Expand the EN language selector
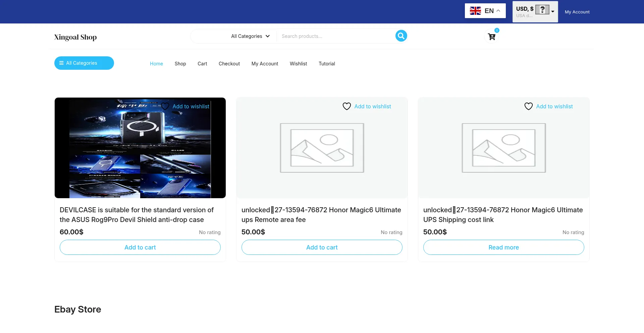The image size is (644, 333). 498,11
